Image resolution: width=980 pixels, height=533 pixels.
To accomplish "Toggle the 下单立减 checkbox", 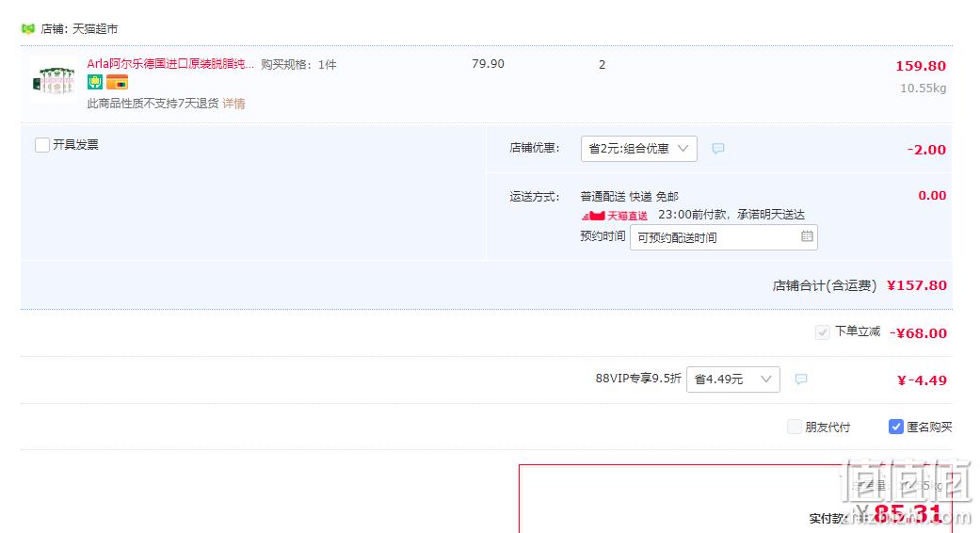I will point(823,331).
